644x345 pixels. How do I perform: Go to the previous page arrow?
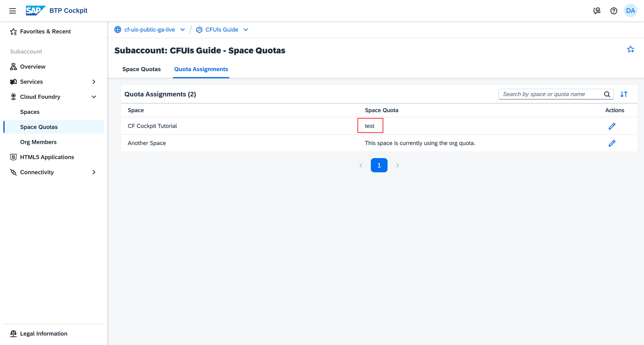(x=361, y=165)
